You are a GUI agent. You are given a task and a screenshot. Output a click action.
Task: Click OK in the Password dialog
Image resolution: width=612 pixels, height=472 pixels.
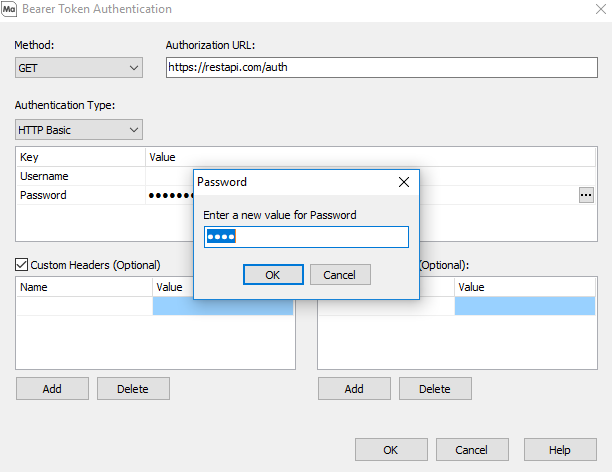[272, 274]
